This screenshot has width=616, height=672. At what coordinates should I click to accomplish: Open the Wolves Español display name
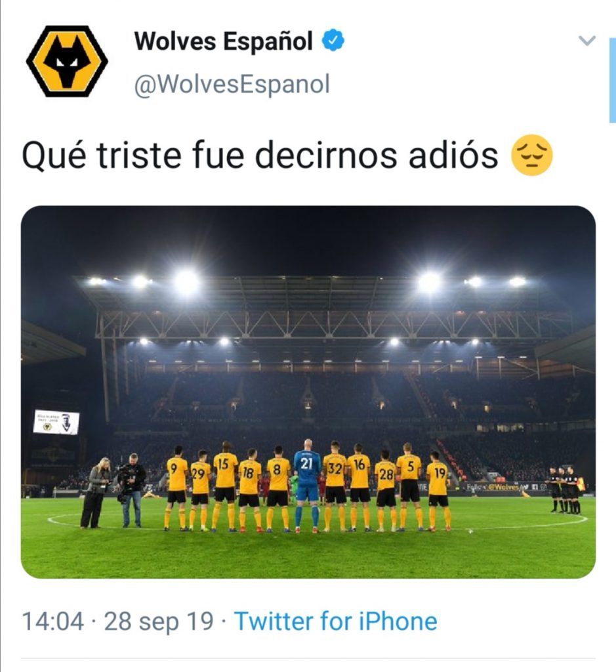tap(223, 41)
